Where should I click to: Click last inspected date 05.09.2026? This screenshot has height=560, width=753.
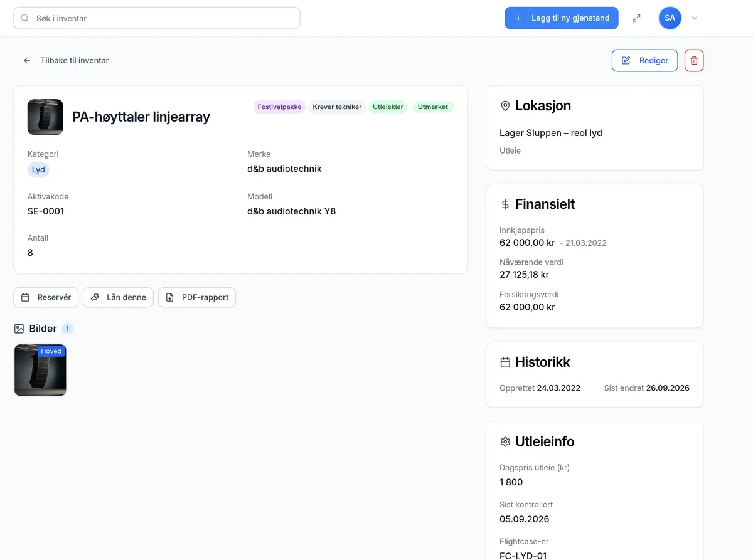[x=525, y=519]
